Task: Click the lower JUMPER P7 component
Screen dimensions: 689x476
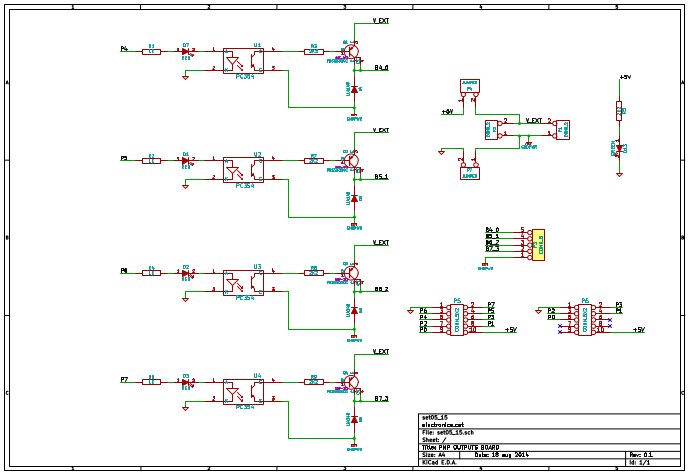Action: pyautogui.click(x=469, y=173)
